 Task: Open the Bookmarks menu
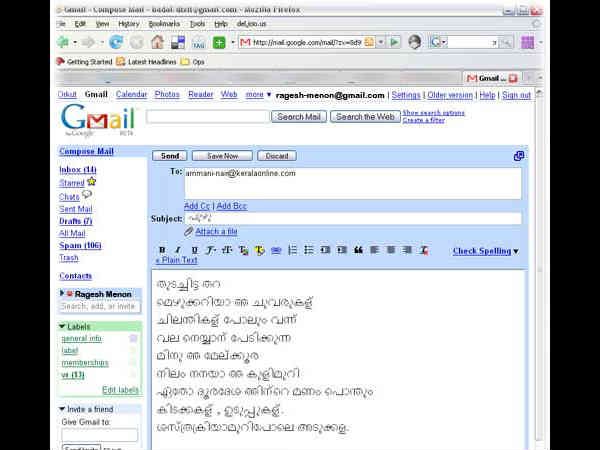click(x=164, y=24)
